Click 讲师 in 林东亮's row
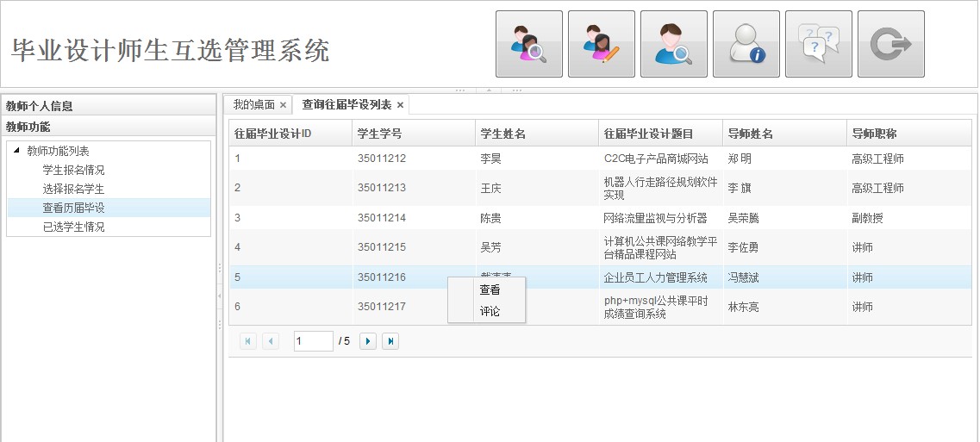Viewport: 980px width, 442px height. 863,307
